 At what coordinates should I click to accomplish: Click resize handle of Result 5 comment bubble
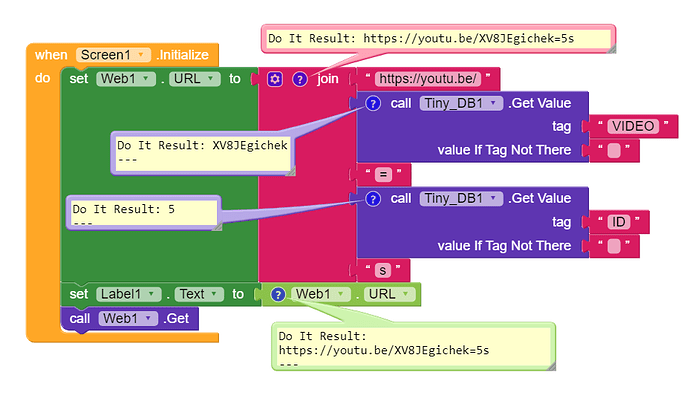[x=217, y=226]
